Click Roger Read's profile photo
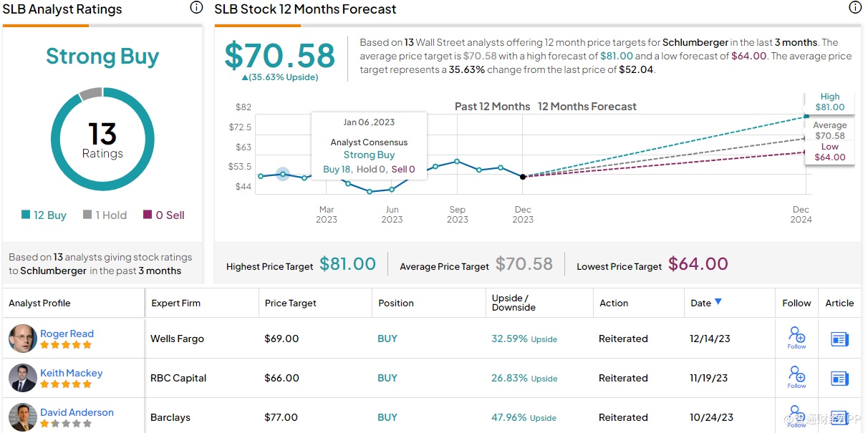Screen dimensions: 868x433 [22, 339]
